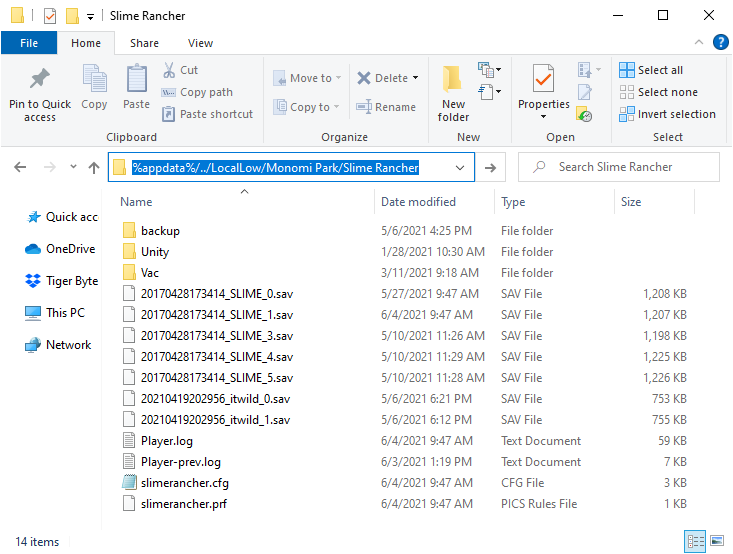The height and width of the screenshot is (554, 733).
Task: Click the Up directory arrow
Action: [x=94, y=168]
